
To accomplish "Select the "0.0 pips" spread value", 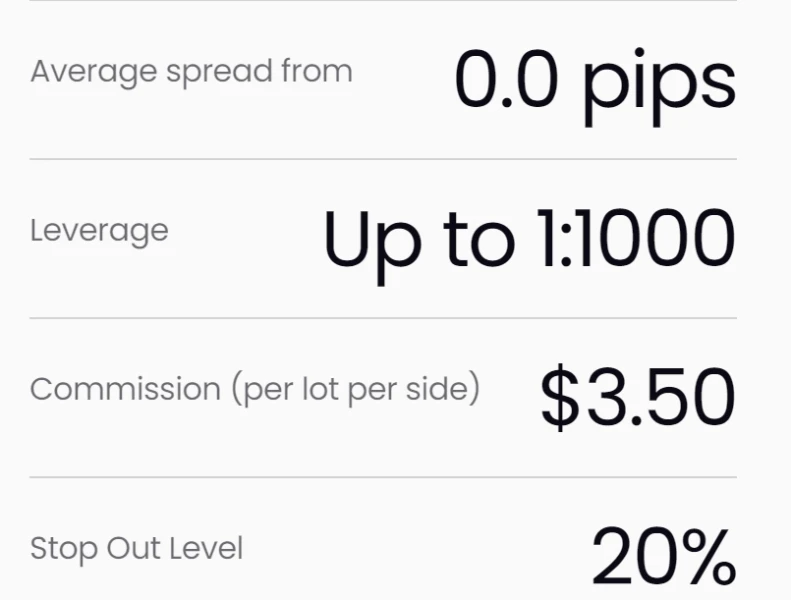I will tap(595, 80).
